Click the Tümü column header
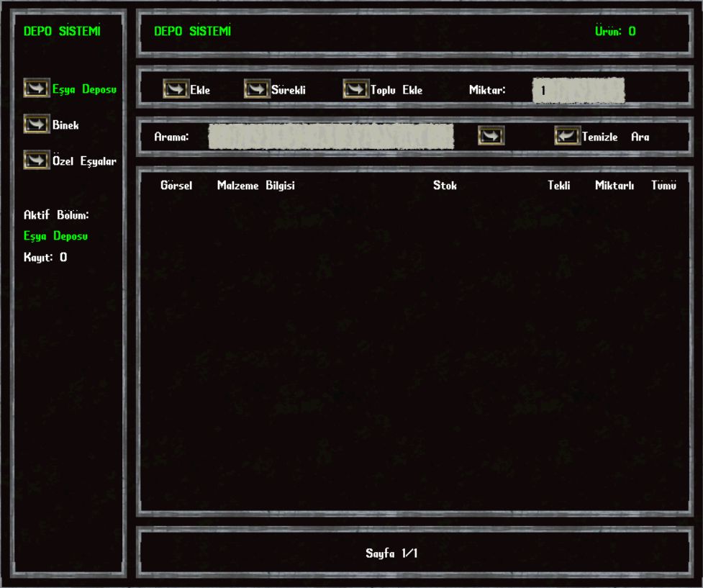 point(663,185)
